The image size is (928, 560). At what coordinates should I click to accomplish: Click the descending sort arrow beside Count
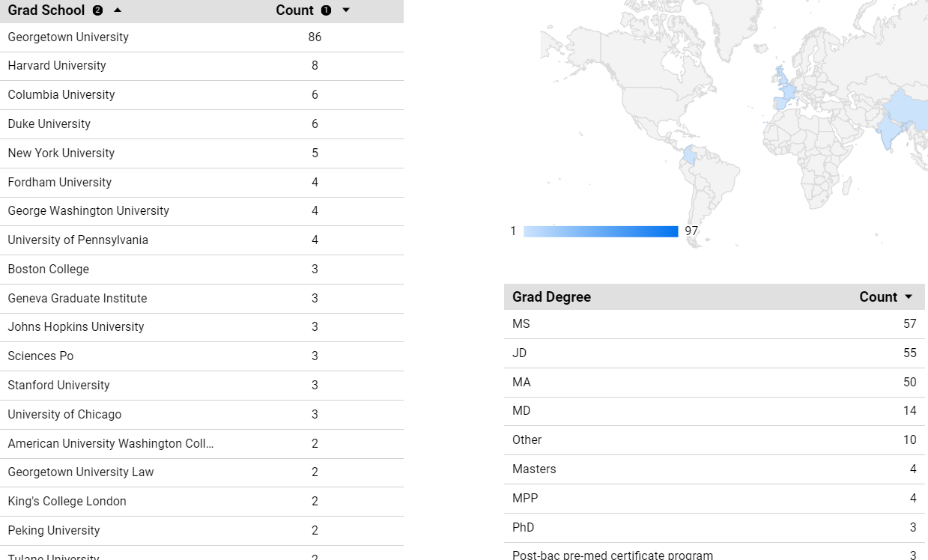pyautogui.click(x=345, y=10)
